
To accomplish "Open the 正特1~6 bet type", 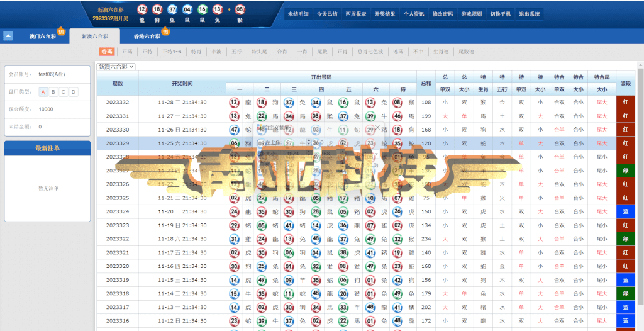I will [x=171, y=52].
